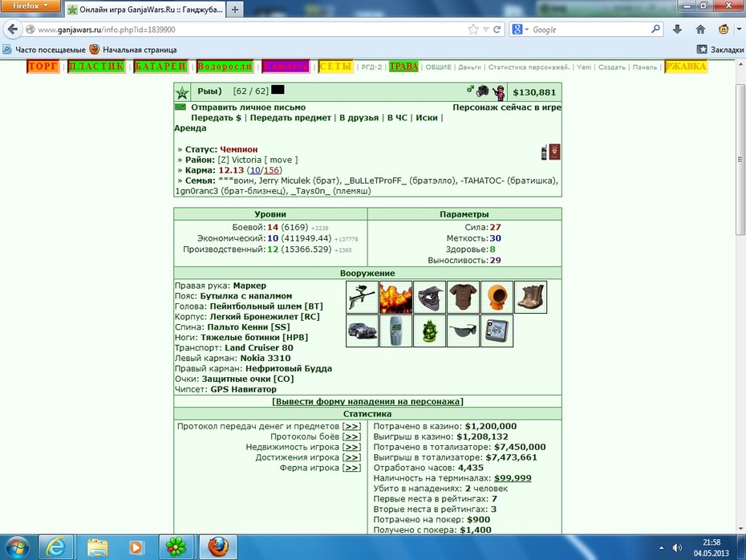Click the heavy boots equipment icon

(530, 297)
